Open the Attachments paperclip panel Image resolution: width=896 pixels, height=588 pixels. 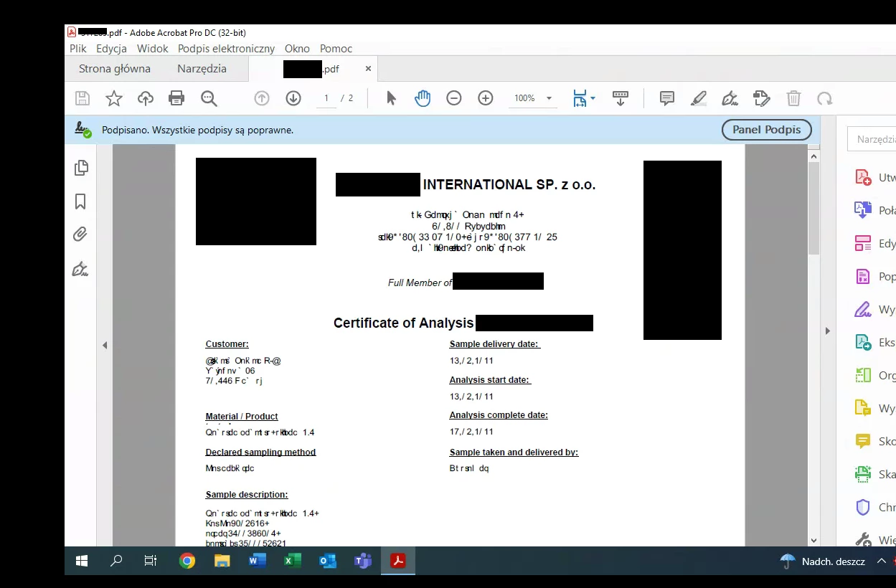tap(80, 234)
